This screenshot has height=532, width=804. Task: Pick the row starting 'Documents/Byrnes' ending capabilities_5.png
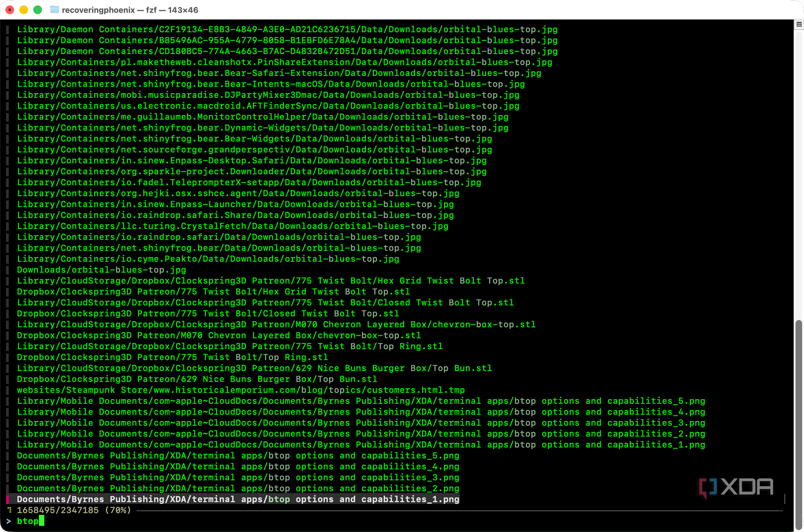(238, 456)
